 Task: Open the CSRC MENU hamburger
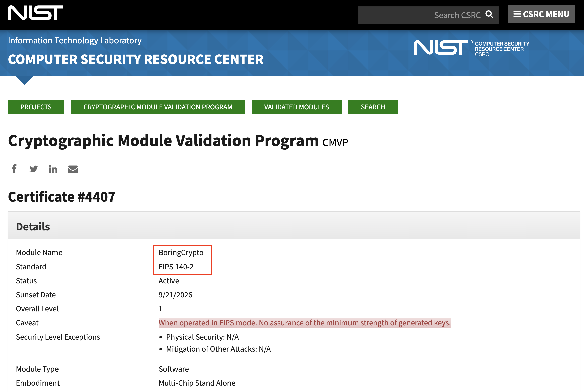(541, 14)
